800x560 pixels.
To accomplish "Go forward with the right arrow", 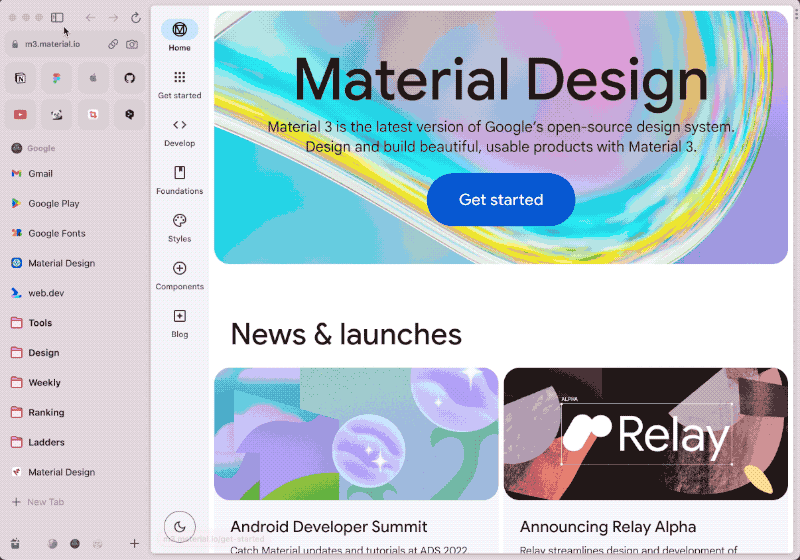I will 113,18.
